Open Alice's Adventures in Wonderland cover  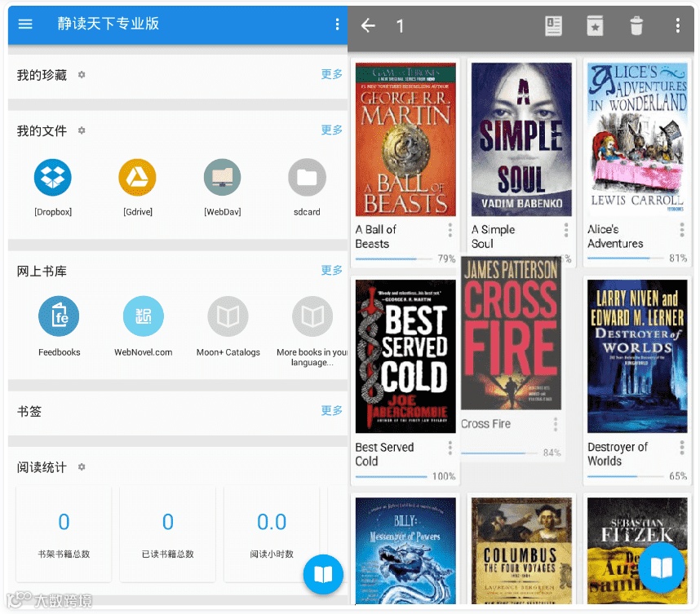point(637,139)
